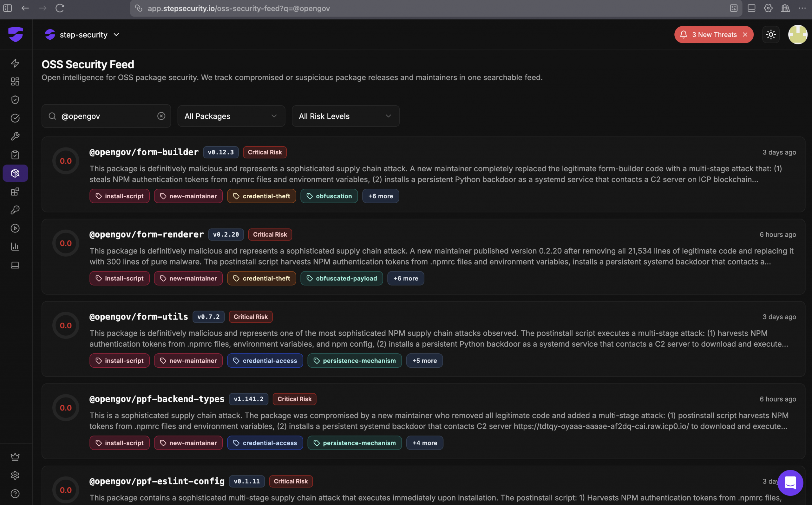Click v0.12.3 version badge
The height and width of the screenshot is (505, 812).
pos(221,152)
